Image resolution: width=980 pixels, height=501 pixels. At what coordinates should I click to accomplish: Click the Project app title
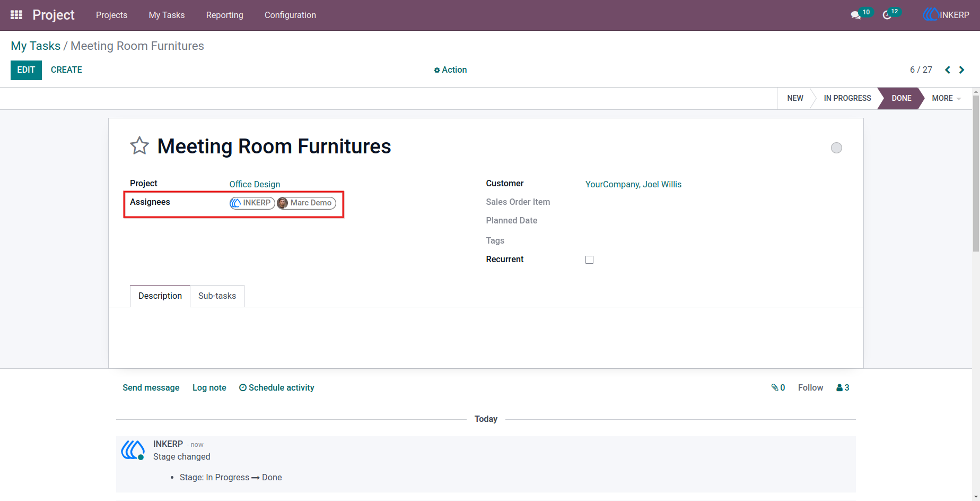click(x=54, y=15)
